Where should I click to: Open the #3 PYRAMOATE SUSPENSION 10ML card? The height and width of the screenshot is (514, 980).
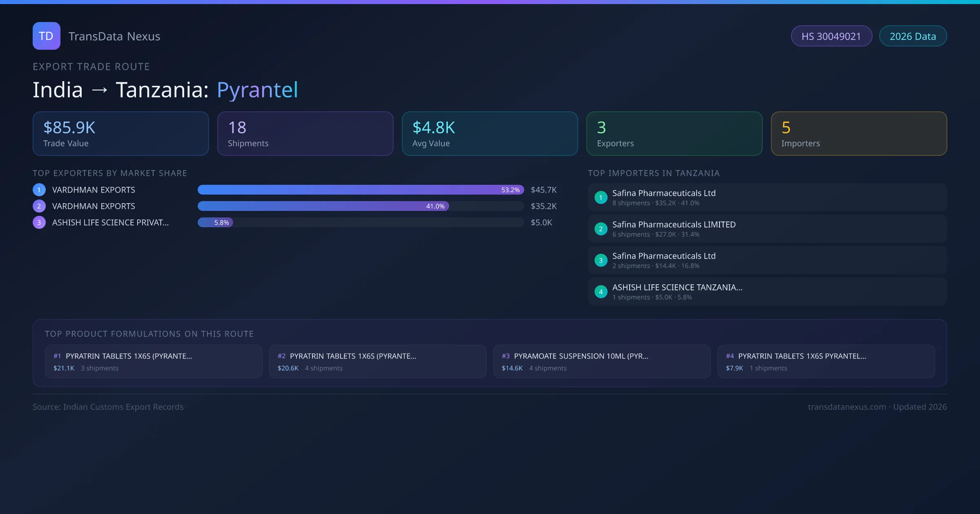pos(601,361)
